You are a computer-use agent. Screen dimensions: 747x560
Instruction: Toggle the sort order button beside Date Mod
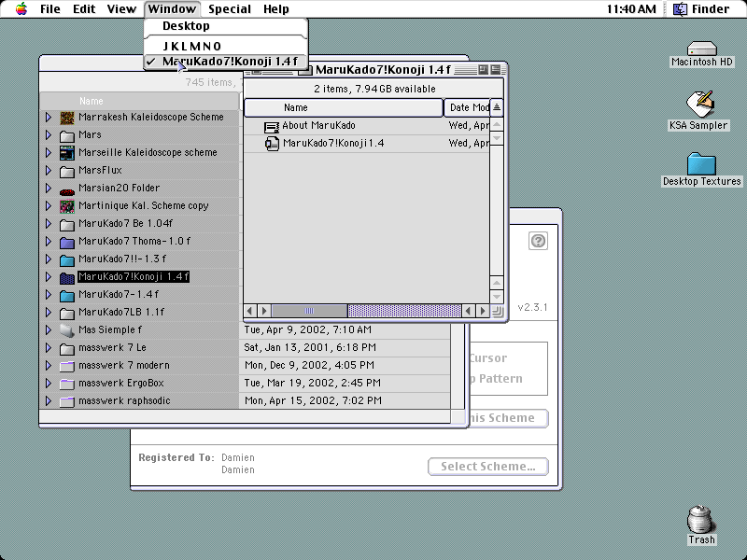pyautogui.click(x=497, y=107)
